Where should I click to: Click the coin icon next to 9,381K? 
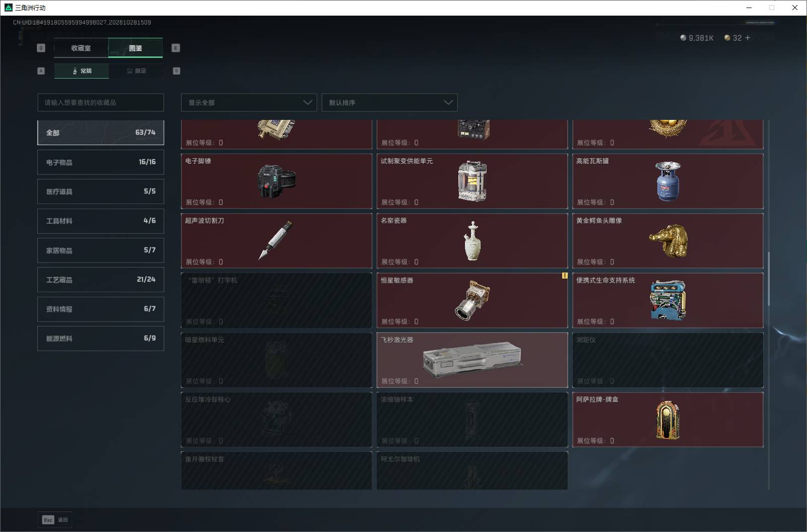(x=683, y=38)
